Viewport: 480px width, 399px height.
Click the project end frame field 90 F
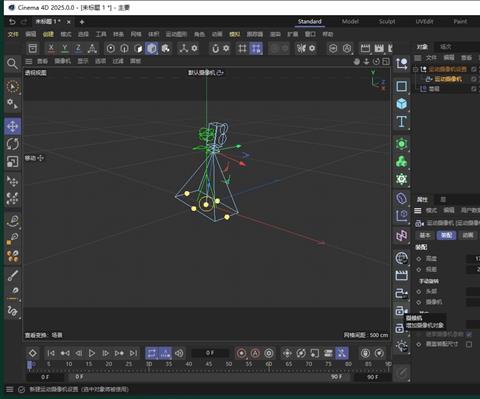coord(372,377)
